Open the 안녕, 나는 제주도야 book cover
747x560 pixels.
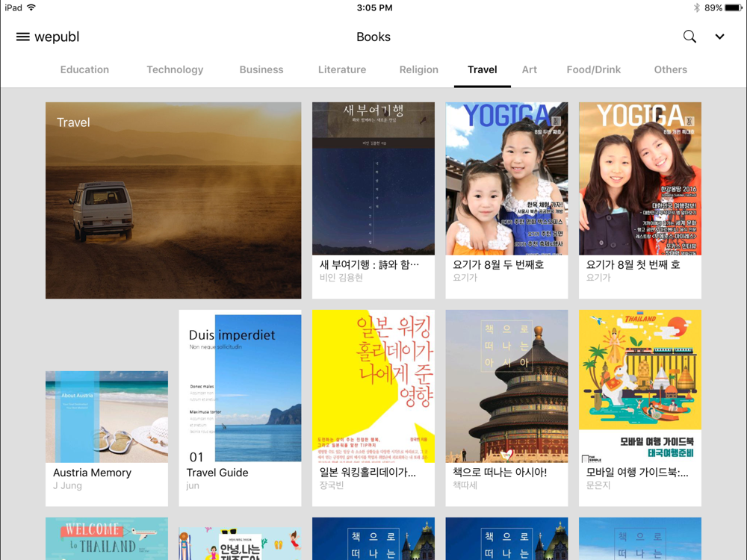(x=240, y=543)
